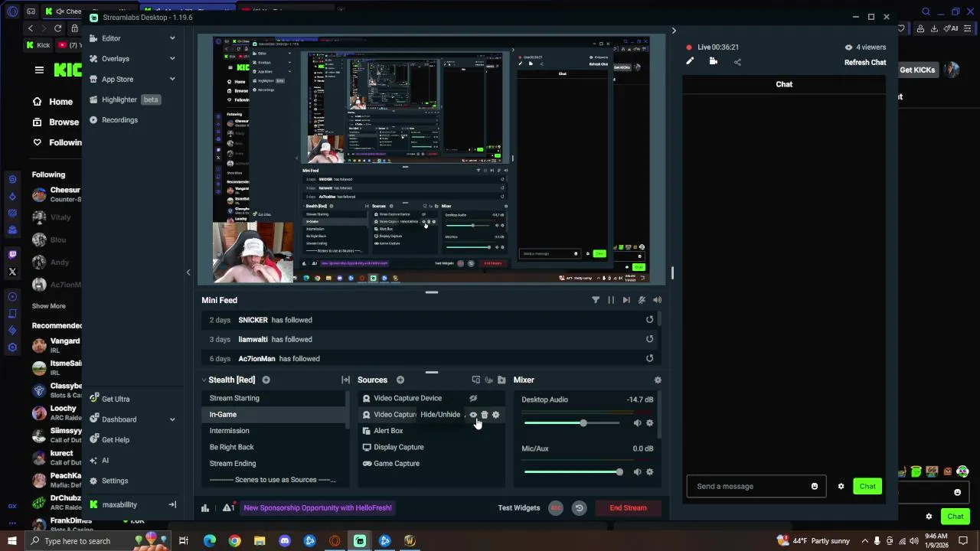Toggle Mini Feed speaker volume icon

657,300
